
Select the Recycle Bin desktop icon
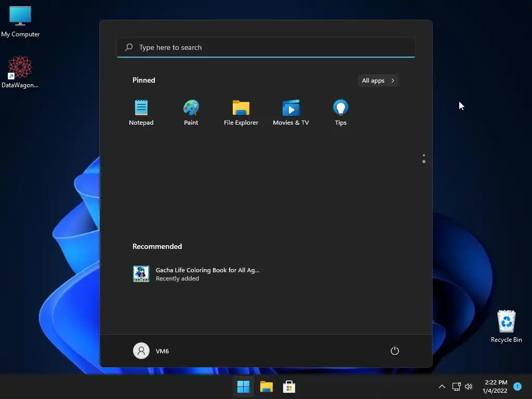pos(506,326)
